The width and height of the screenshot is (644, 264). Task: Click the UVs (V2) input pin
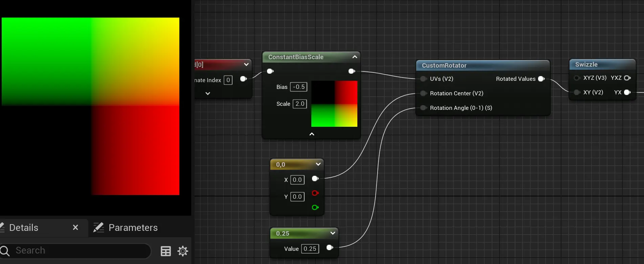(x=423, y=79)
